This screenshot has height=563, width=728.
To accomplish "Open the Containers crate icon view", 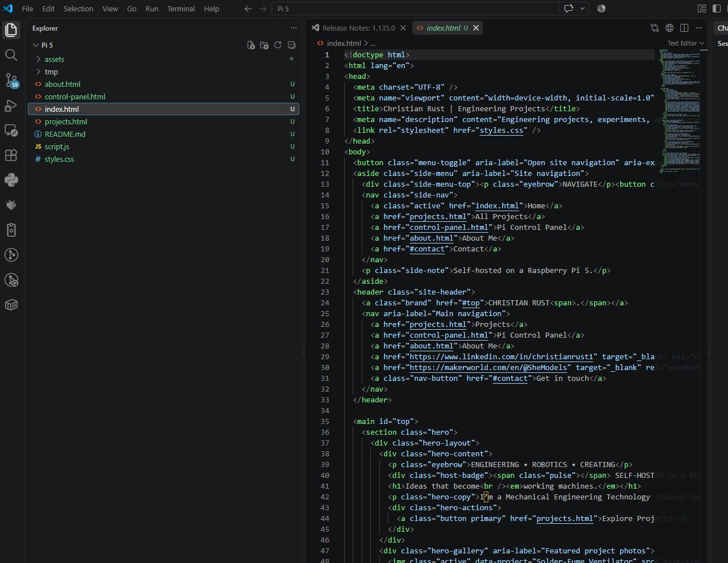I will coord(11,305).
